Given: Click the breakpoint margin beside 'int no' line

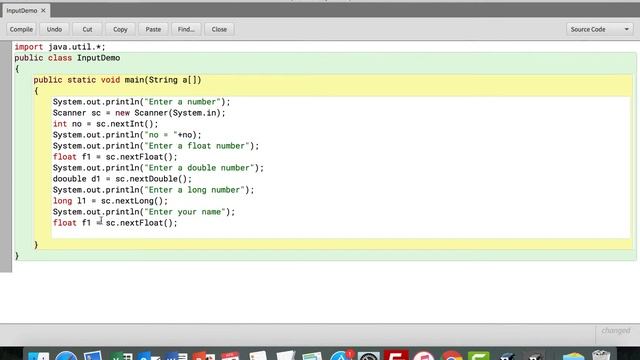Looking at the screenshot, I should 6,124.
